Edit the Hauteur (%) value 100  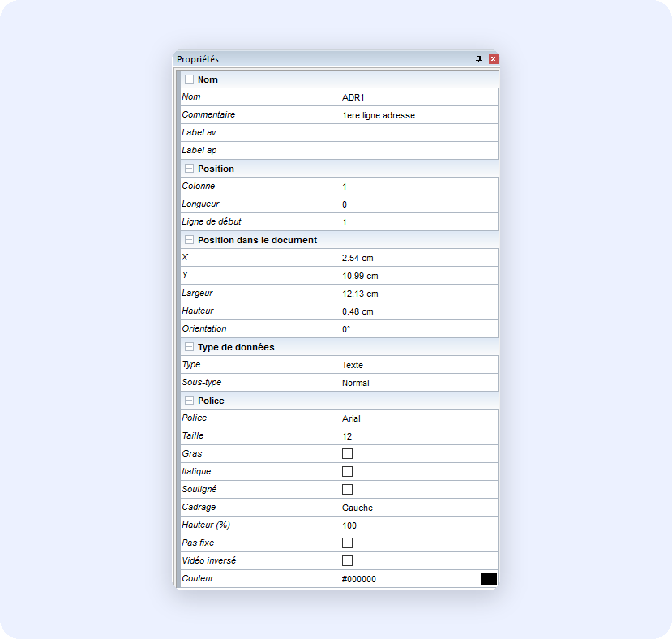(x=417, y=525)
